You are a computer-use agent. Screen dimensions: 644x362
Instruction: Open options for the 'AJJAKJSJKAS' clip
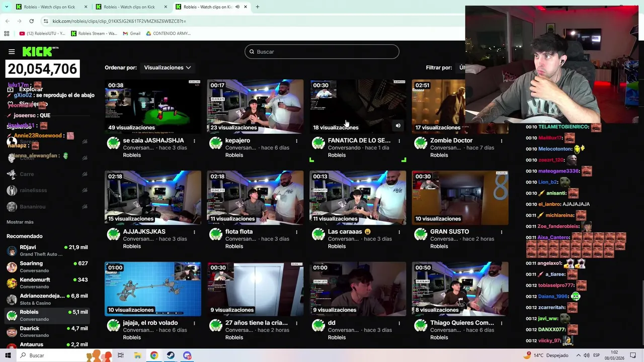[194, 232]
